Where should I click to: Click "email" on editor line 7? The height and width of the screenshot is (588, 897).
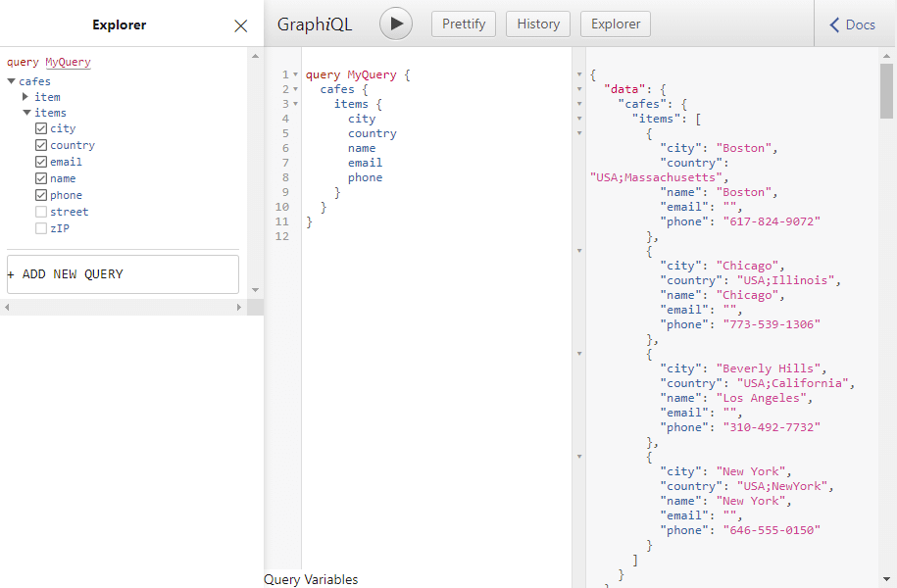[365, 163]
